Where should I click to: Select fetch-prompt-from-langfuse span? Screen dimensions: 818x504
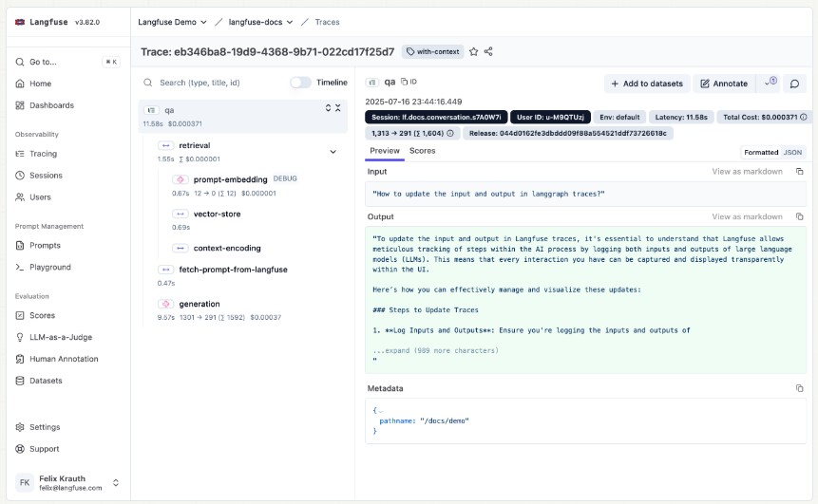point(233,270)
